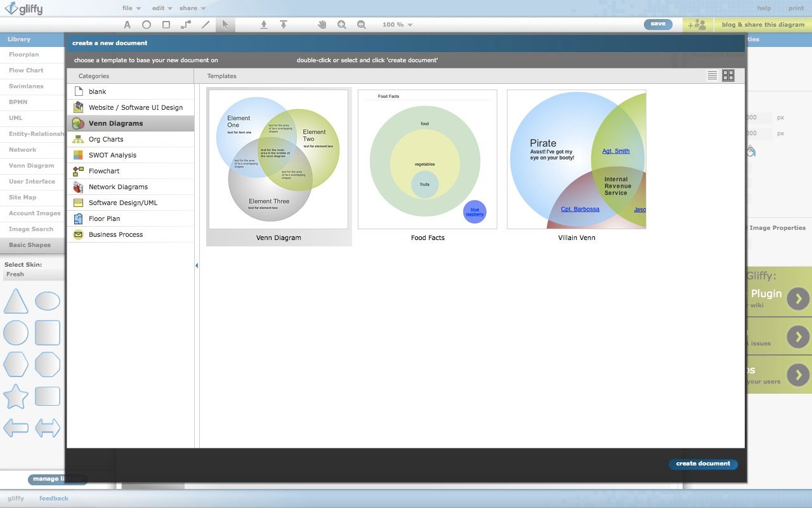The height and width of the screenshot is (508, 812).
Task: Select the Flowchart category
Action: tap(131, 171)
